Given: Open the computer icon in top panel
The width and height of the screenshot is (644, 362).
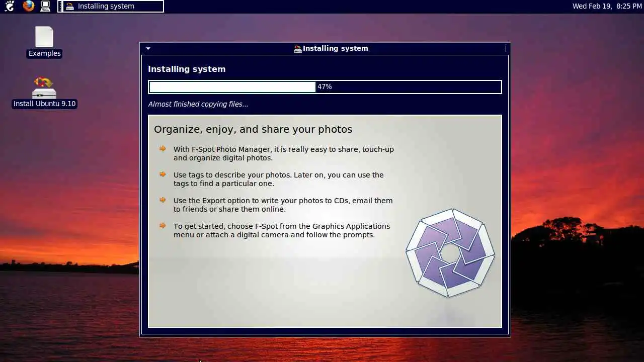Looking at the screenshot, I should 45,6.
